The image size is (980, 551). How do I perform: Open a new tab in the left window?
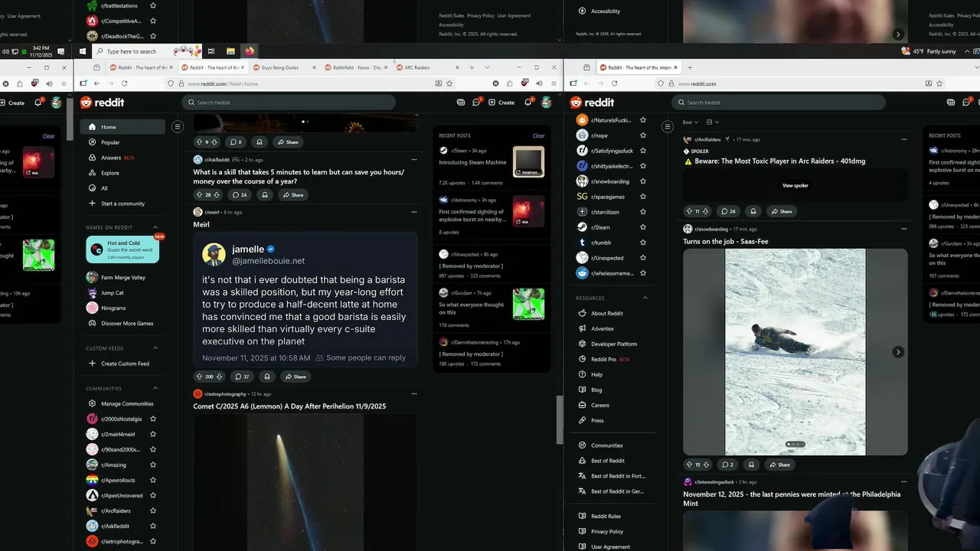pos(472,67)
